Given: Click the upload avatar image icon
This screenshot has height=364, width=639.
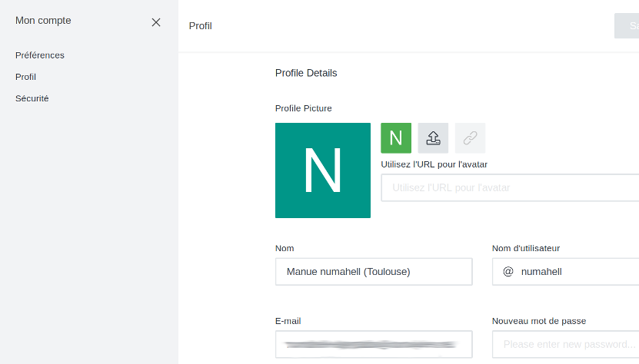Looking at the screenshot, I should coord(433,138).
